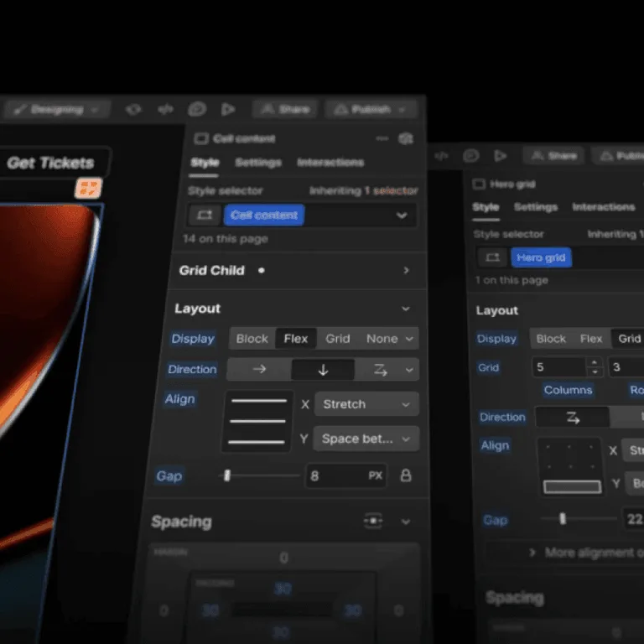Click the preview play icon in left toolbar
The height and width of the screenshot is (644, 644).
228,109
